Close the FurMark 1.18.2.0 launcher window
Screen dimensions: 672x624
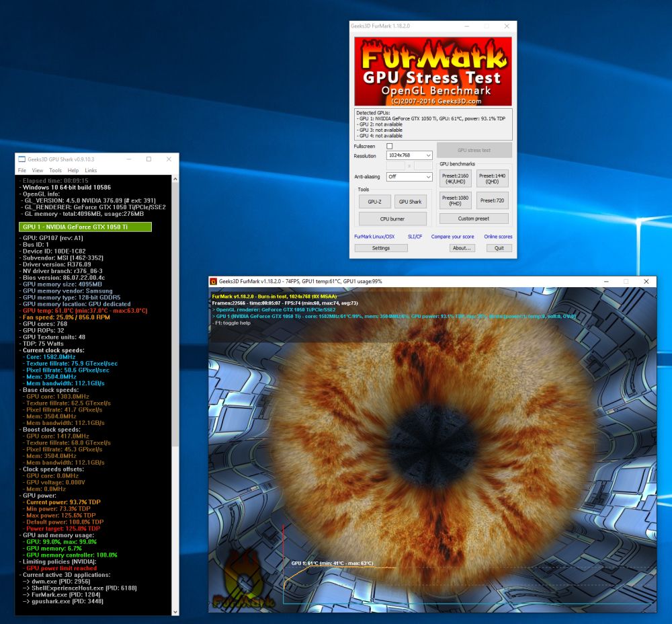coord(507,26)
